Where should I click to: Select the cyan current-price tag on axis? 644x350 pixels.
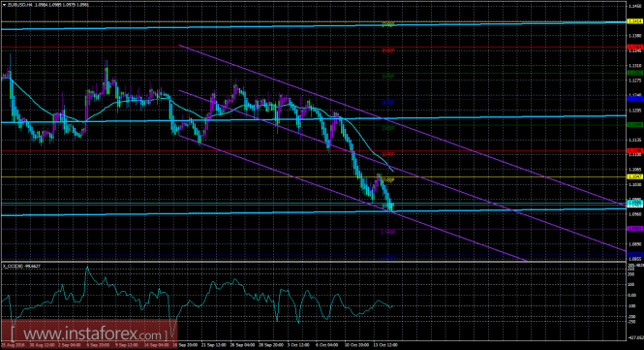(634, 204)
